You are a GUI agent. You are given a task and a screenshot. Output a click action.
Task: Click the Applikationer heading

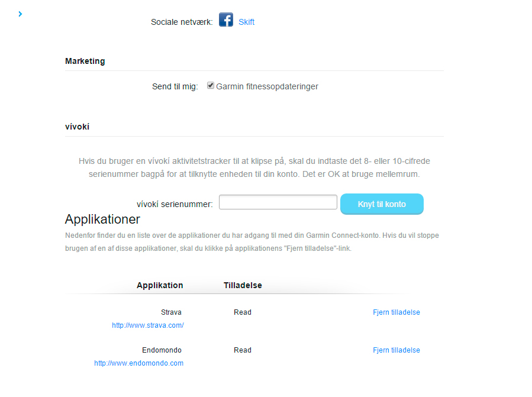(102, 219)
